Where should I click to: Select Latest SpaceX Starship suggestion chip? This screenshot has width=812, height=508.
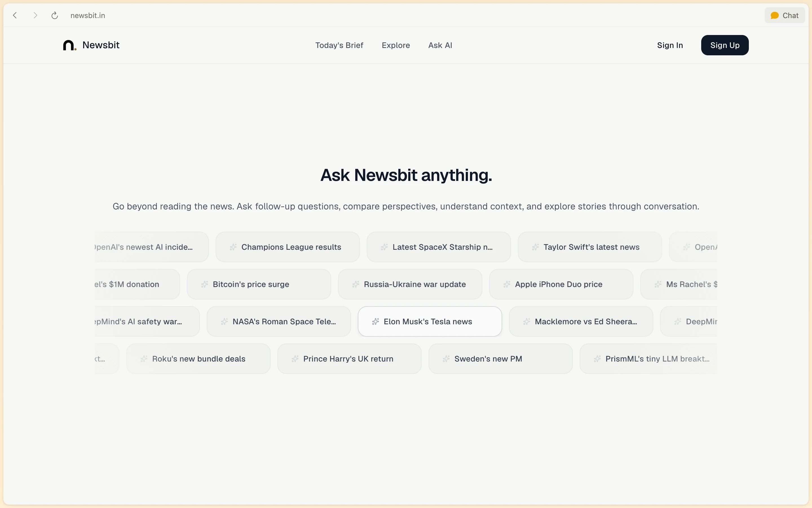438,247
